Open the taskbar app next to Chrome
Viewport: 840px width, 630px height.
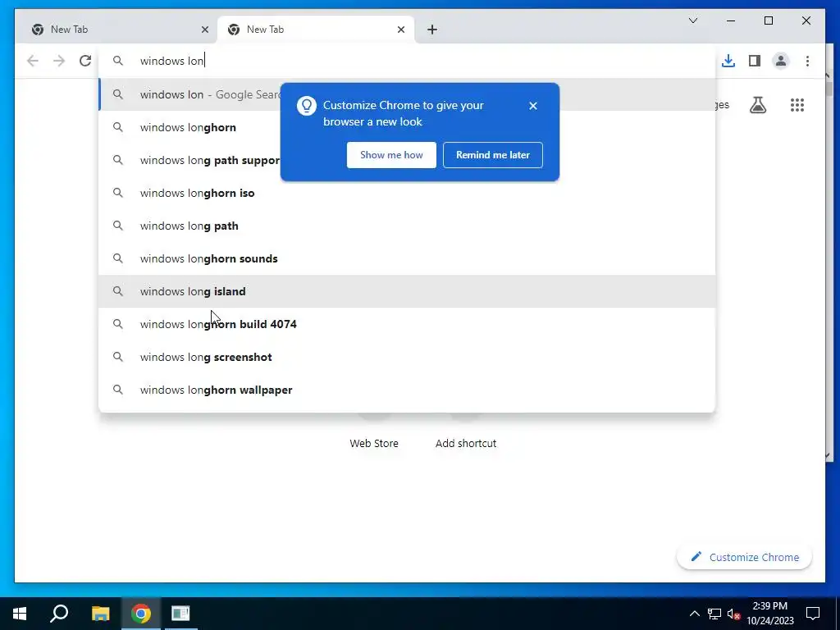click(x=180, y=614)
